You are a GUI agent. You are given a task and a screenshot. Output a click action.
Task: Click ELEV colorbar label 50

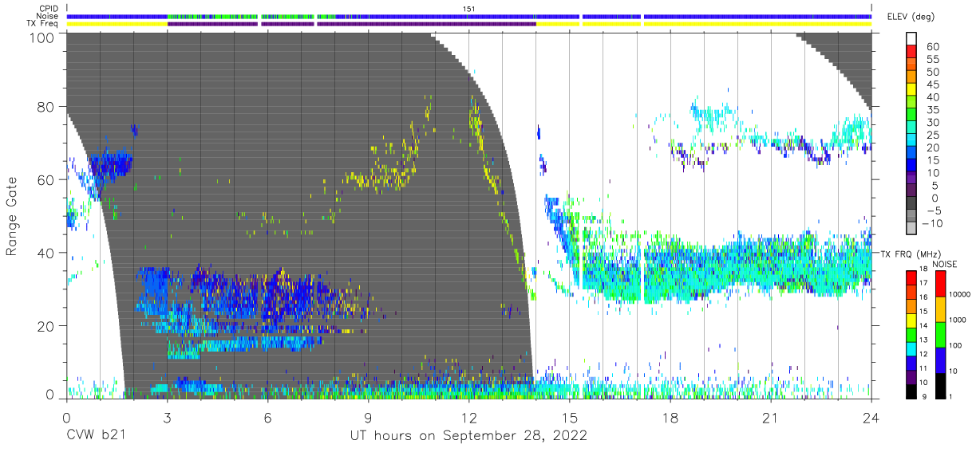(x=933, y=72)
